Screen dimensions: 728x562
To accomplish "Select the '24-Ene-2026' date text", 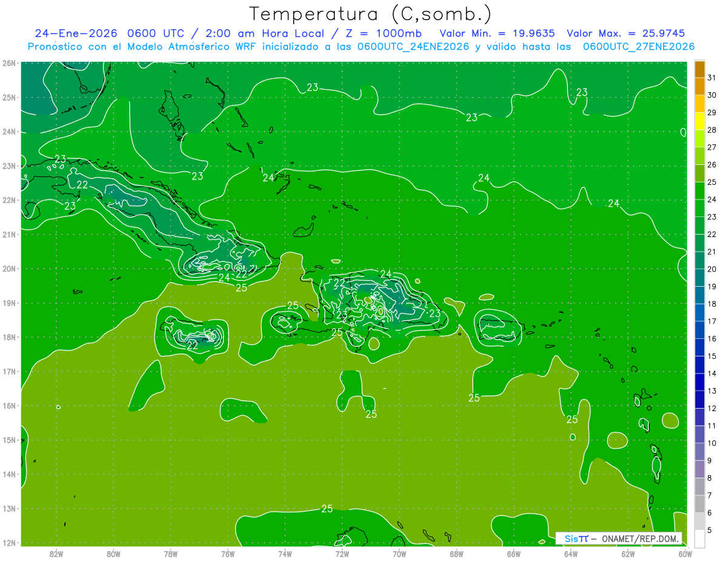I will [76, 33].
